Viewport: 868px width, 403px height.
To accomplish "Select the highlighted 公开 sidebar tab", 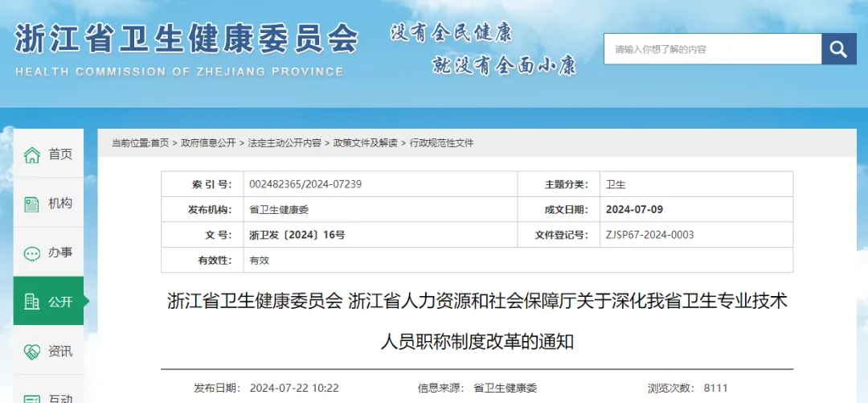I will (60, 302).
